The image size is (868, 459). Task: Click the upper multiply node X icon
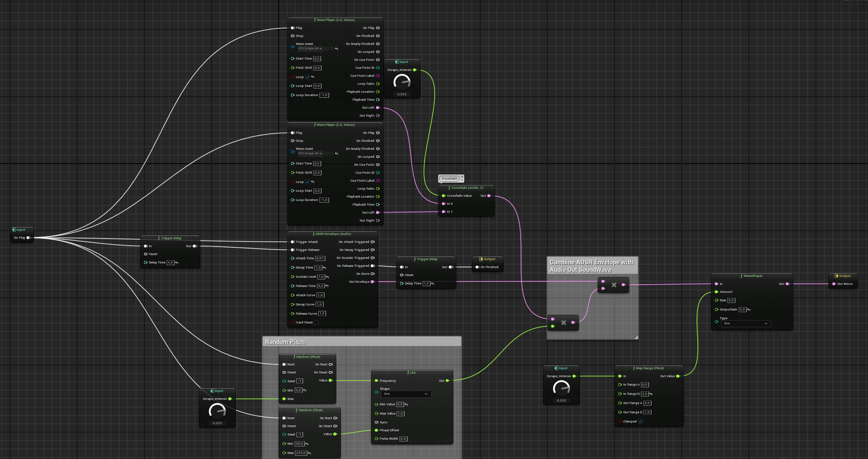coord(614,285)
